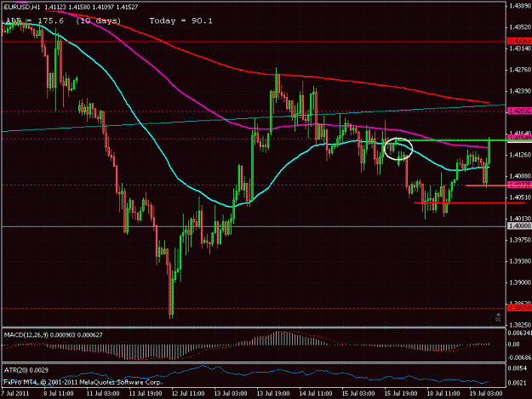The width and height of the screenshot is (532, 399).
Task: Click the "15 Jul 19:00" time axis label
Action: (x=401, y=394)
